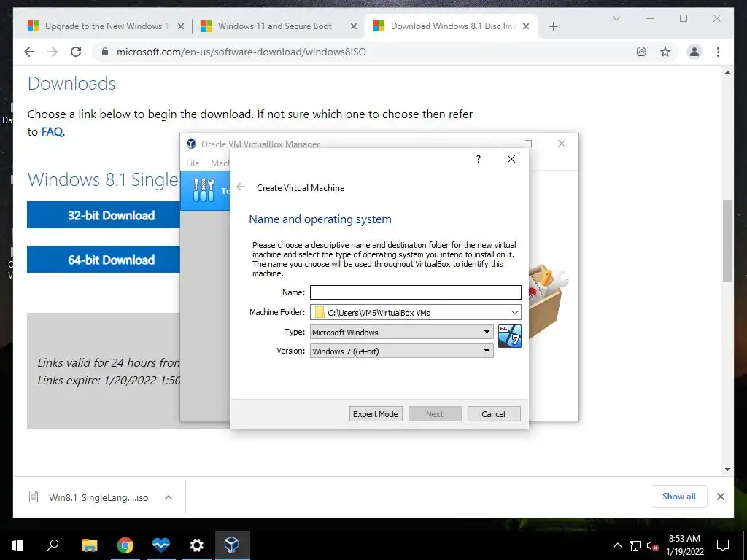The height and width of the screenshot is (560, 747).
Task: Open Settings gear from the taskbar
Action: pyautogui.click(x=196, y=545)
